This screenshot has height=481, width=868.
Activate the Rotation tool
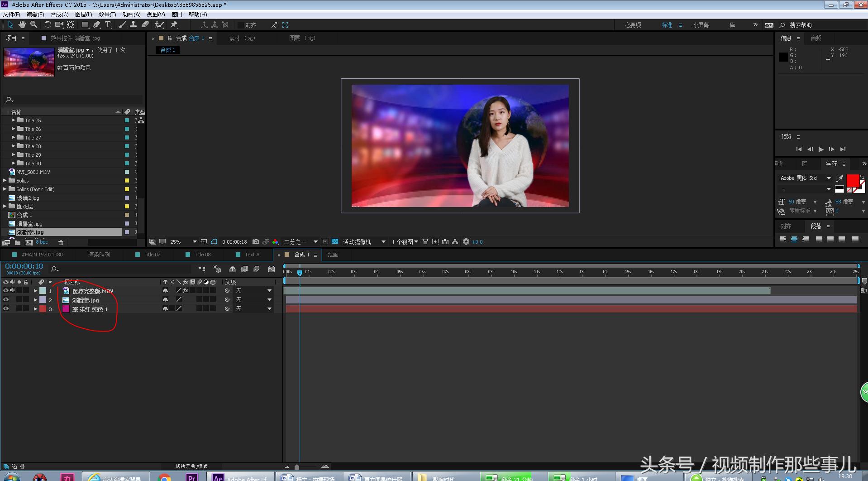click(x=47, y=25)
